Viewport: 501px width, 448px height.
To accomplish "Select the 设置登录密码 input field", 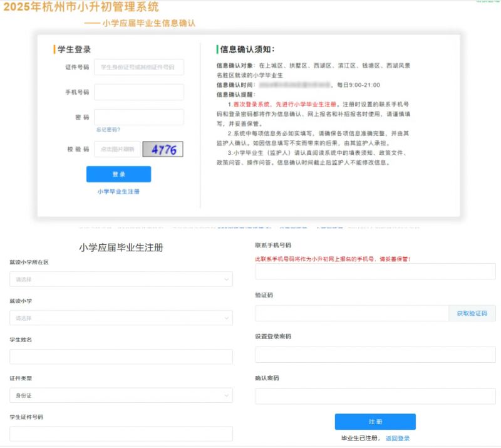I will pyautogui.click(x=375, y=355).
